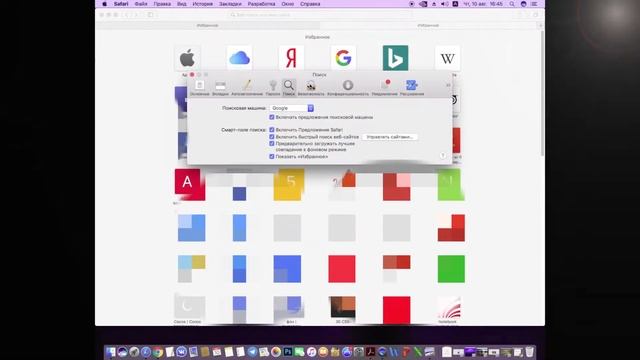640x360 pixels.
Task: Open Telegram in the Dock
Action: pos(252,352)
